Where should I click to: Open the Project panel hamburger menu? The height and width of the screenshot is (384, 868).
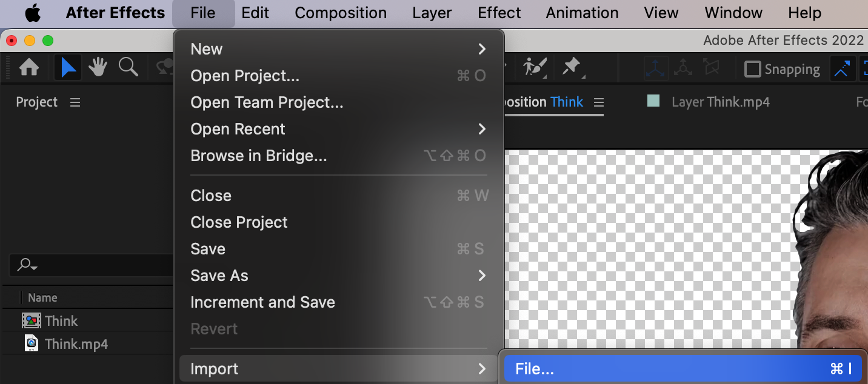75,102
